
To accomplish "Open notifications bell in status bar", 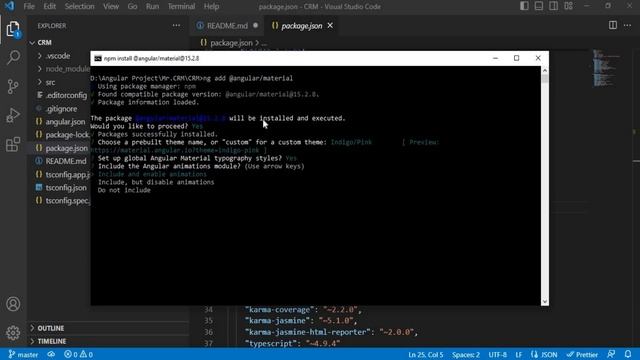I will point(628,354).
